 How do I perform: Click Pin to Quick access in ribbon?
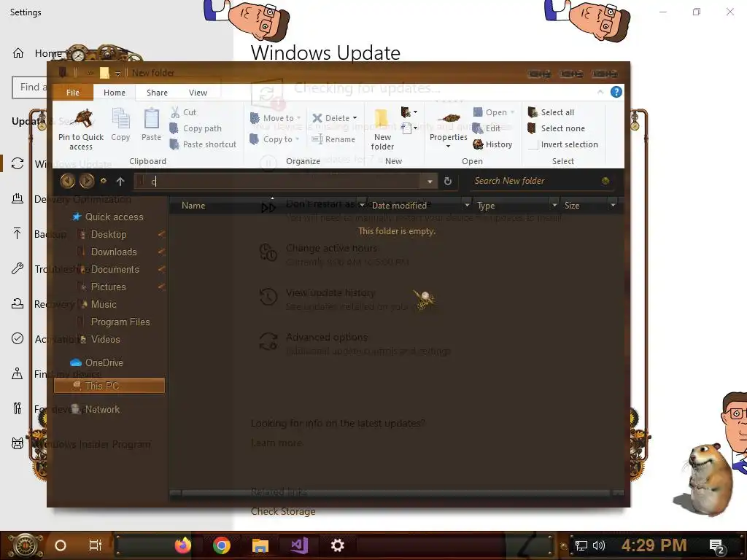80,128
